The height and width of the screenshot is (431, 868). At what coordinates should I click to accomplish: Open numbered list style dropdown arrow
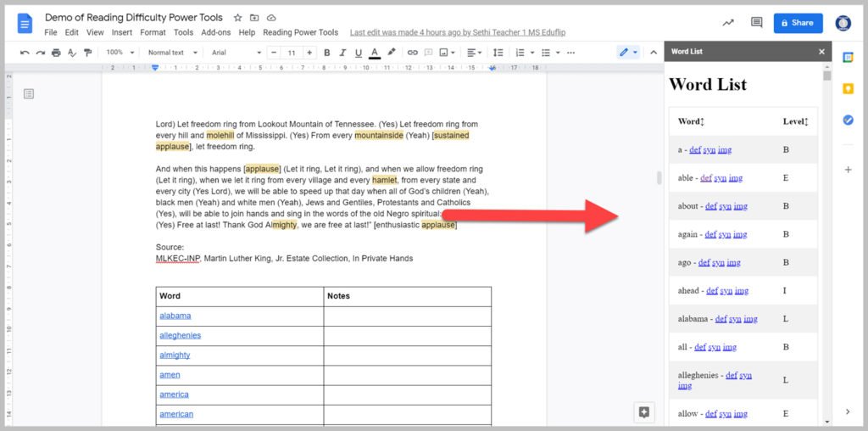tap(532, 53)
